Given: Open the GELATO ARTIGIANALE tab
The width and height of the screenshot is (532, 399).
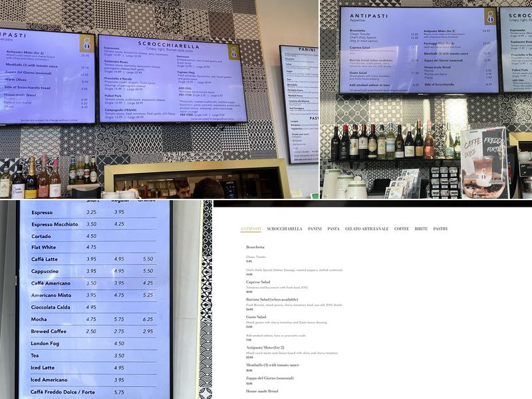Looking at the screenshot, I should 366,229.
